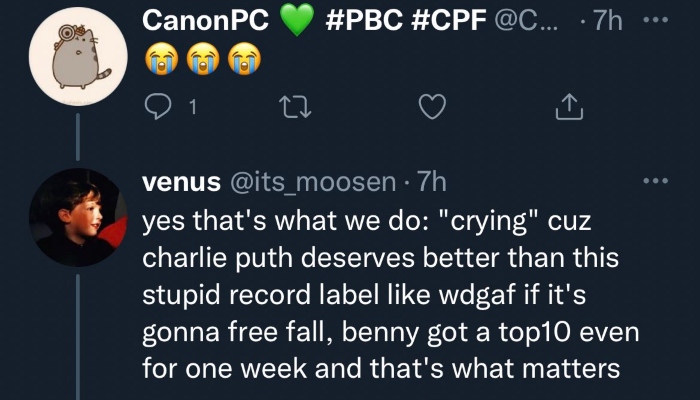Click the CanonPC display name
700x400 pixels.
[202, 21]
